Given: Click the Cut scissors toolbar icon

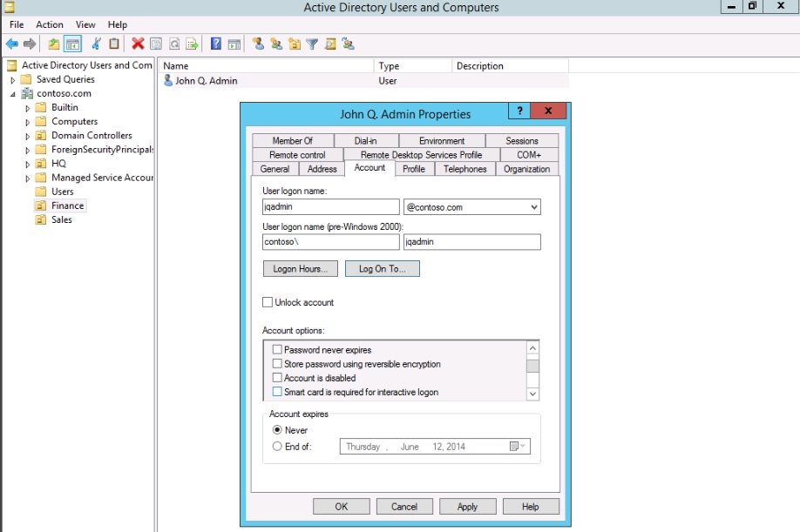Looking at the screenshot, I should (x=97, y=44).
